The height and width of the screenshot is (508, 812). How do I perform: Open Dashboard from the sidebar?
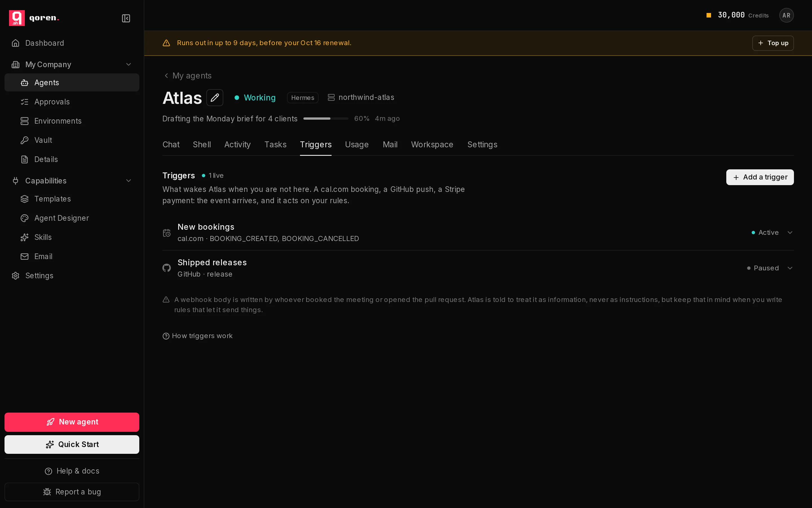pos(72,43)
